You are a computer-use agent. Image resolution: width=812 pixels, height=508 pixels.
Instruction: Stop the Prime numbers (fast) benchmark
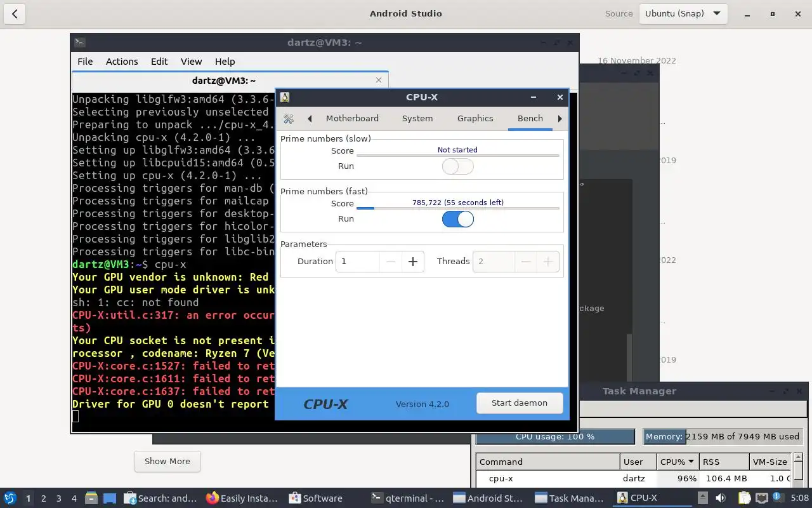pyautogui.click(x=457, y=219)
